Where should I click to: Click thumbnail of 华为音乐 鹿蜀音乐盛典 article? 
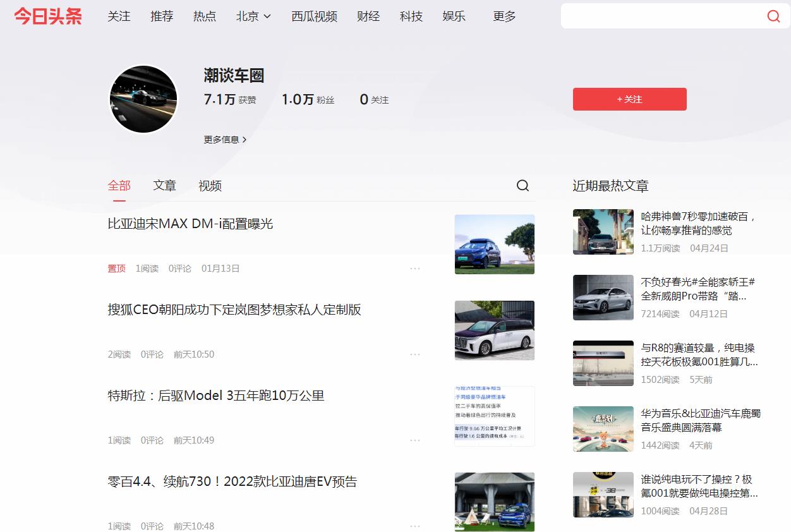point(603,429)
